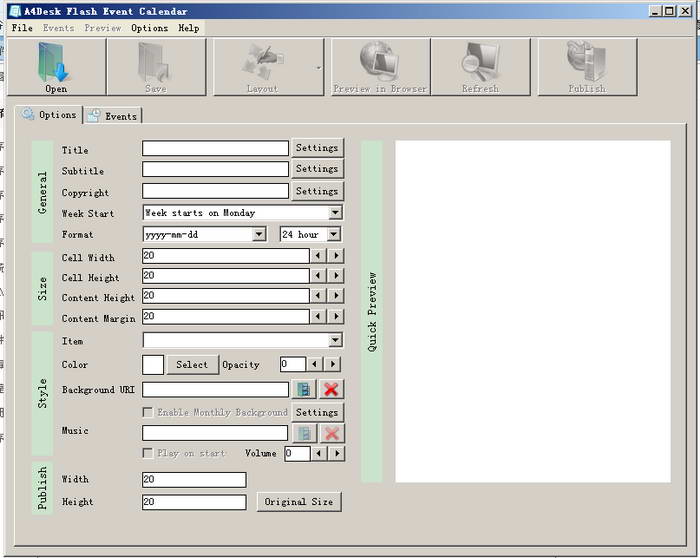Click the Open toolbar icon
700x558 pixels.
(57, 67)
